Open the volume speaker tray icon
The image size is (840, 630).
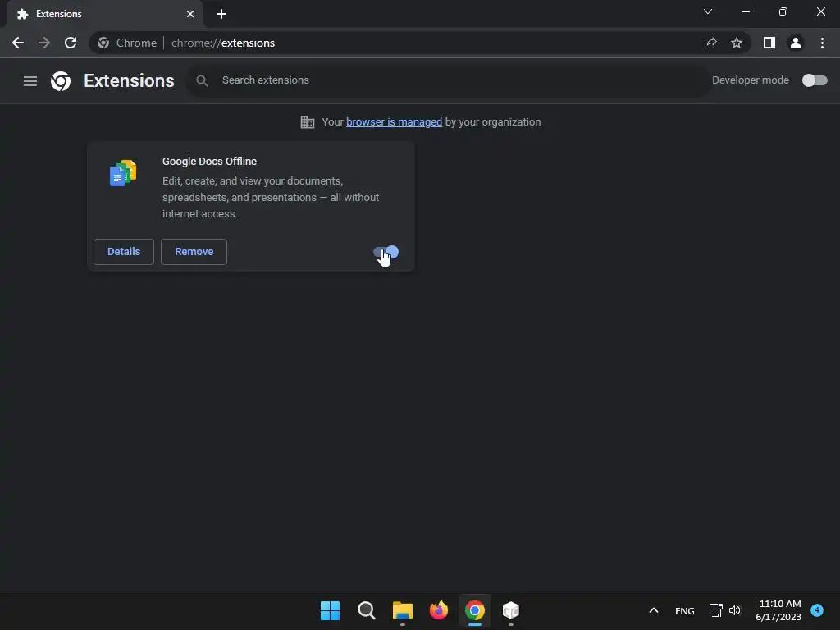point(734,610)
